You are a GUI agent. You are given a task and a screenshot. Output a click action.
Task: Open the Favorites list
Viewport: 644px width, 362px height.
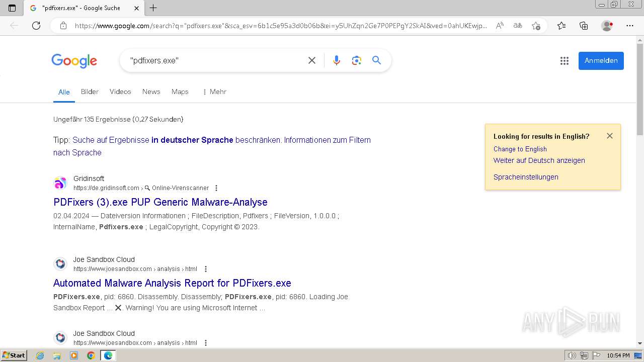pyautogui.click(x=561, y=26)
